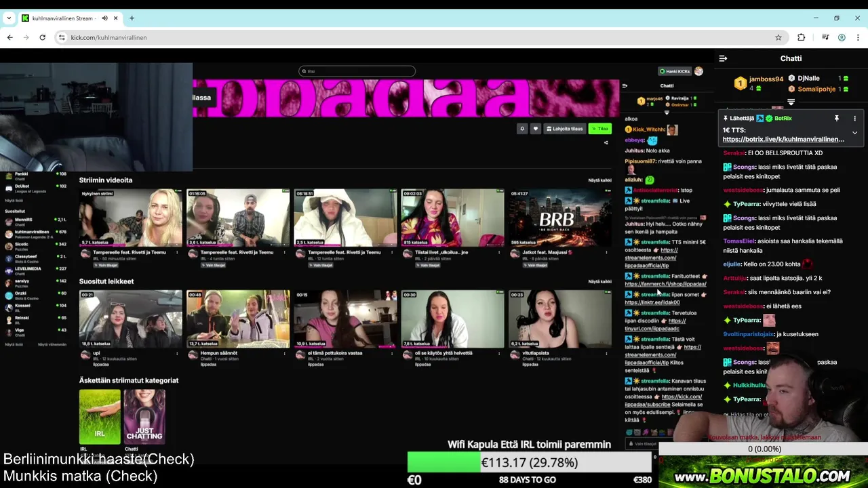Screen dimensions: 868x488
Task: Expand the inner chat leaderboard handle
Action: click(x=667, y=113)
